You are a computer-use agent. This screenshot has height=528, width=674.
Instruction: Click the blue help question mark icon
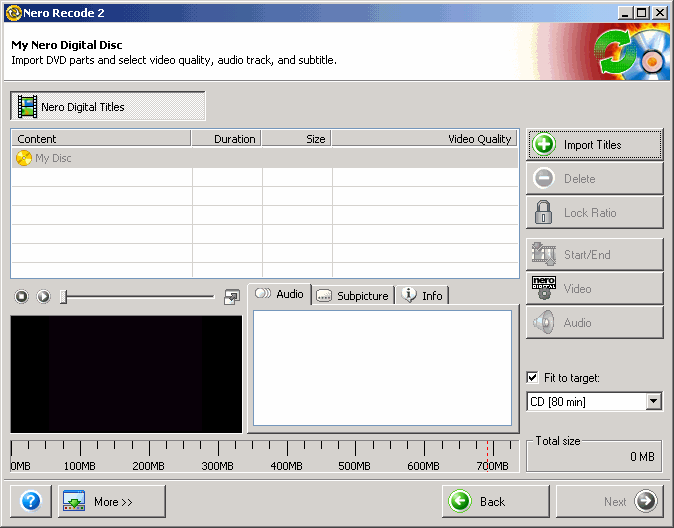[30, 501]
